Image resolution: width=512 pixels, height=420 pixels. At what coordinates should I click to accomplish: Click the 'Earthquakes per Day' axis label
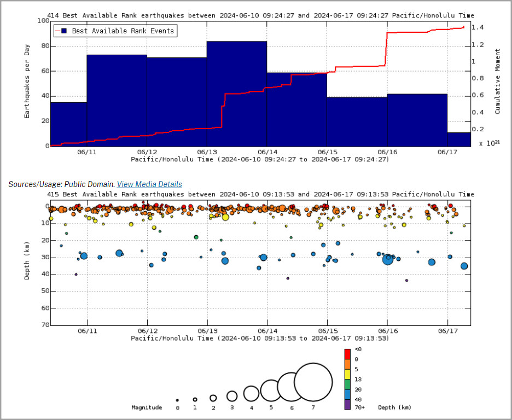click(27, 81)
